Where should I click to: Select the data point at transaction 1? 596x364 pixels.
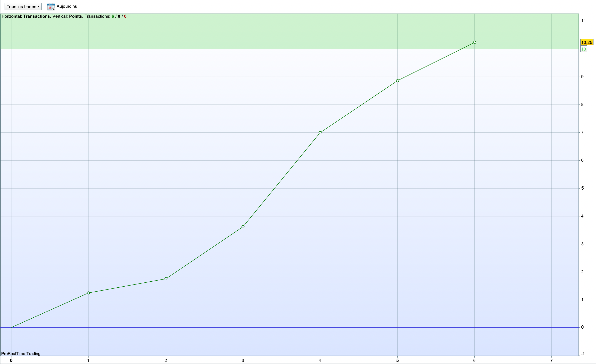pyautogui.click(x=88, y=293)
